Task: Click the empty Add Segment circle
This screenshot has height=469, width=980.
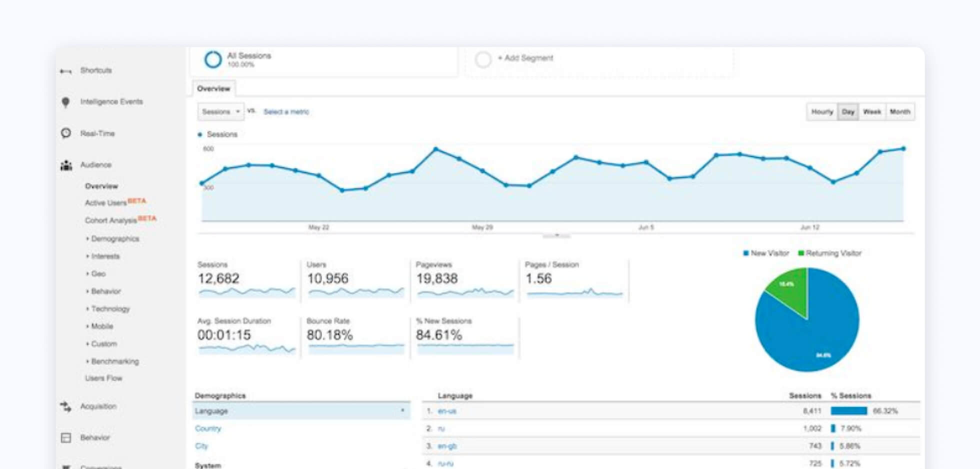Action: pos(483,59)
